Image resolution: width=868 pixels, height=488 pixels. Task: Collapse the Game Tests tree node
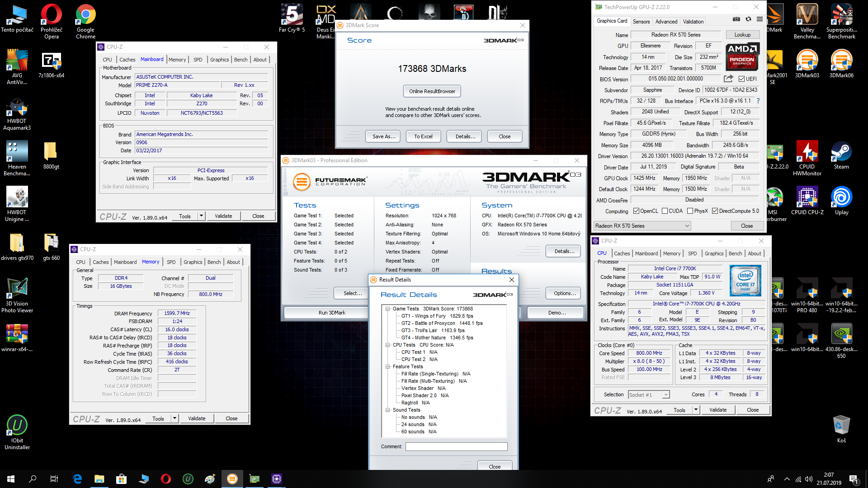(x=388, y=309)
